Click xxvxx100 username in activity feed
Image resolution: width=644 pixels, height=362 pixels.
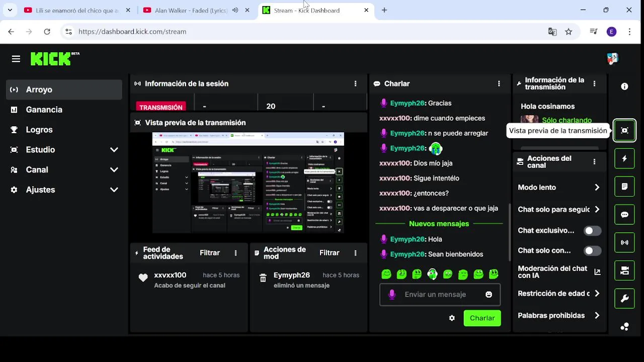(170, 275)
